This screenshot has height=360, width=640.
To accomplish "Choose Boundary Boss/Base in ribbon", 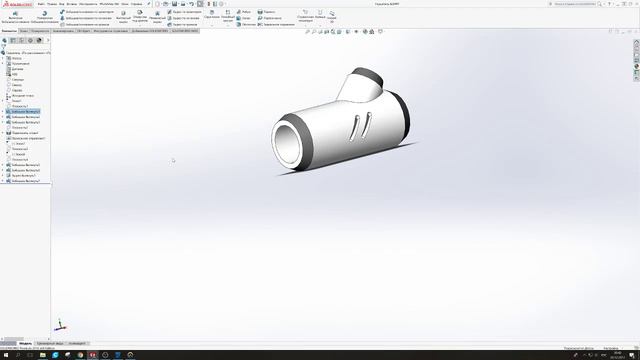I will [84, 24].
